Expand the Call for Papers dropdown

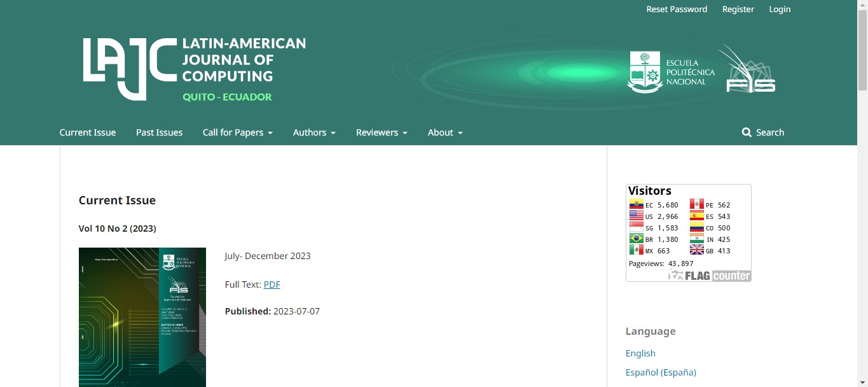(237, 132)
